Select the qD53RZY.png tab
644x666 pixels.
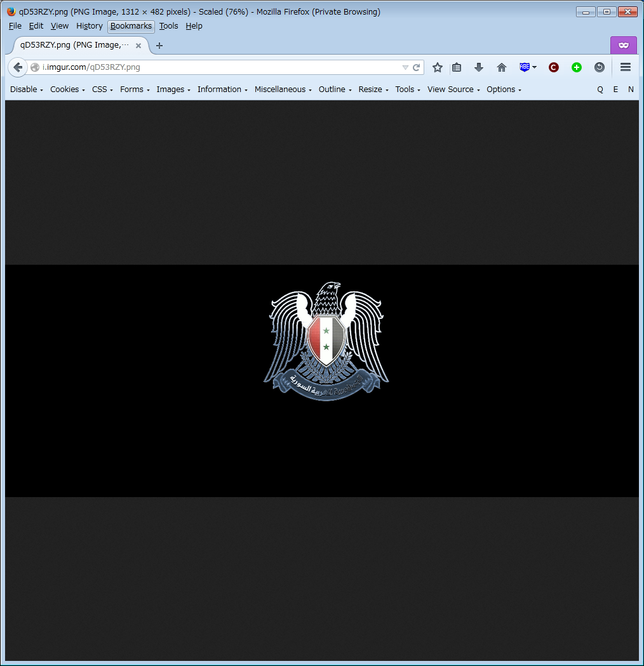79,45
